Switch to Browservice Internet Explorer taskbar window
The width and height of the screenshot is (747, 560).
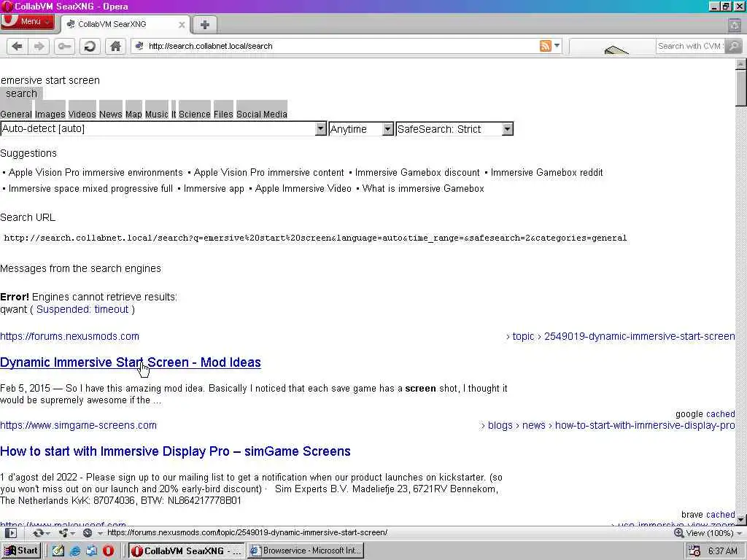coord(306,551)
